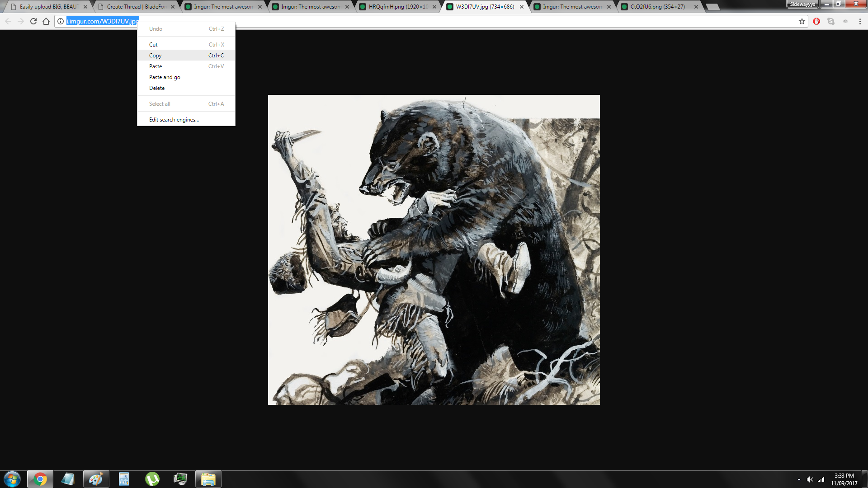Open the red Opera extension icon

(x=816, y=21)
